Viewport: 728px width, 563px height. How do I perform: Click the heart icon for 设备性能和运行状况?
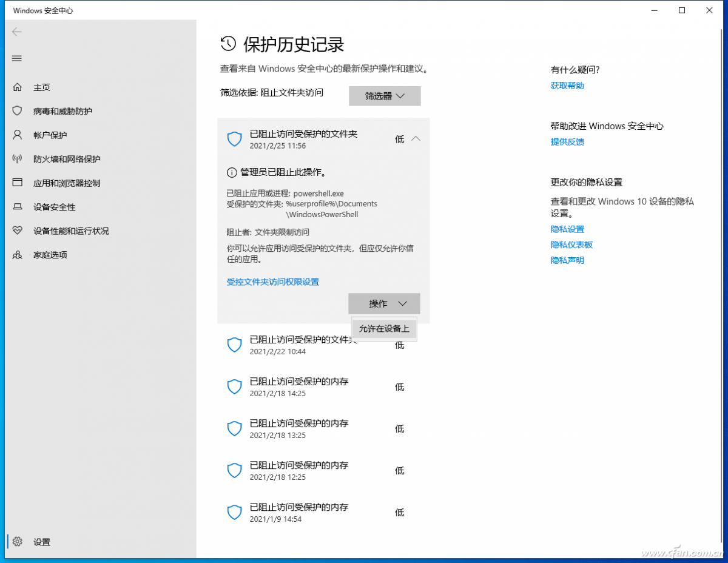[18, 231]
